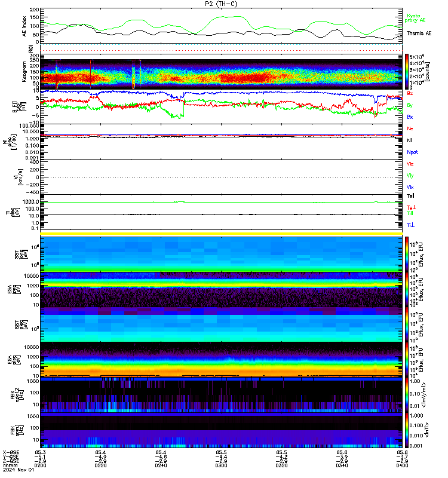Click the 0200 time tick label
Screen dimensions: 448x478
(x=40, y=465)
